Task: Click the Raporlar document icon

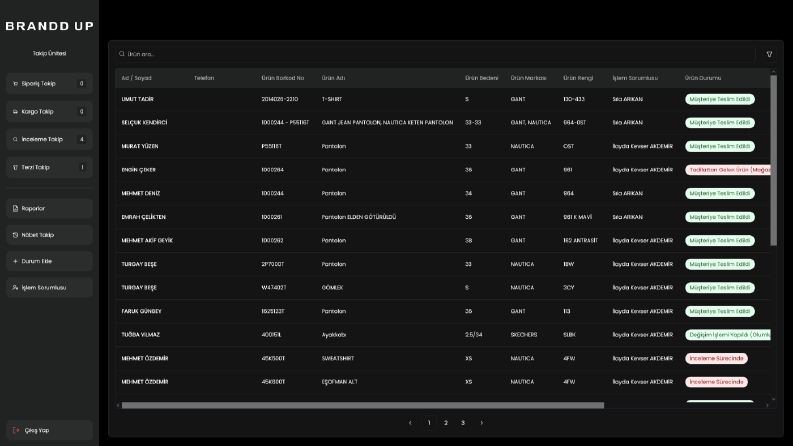Action: click(15, 208)
